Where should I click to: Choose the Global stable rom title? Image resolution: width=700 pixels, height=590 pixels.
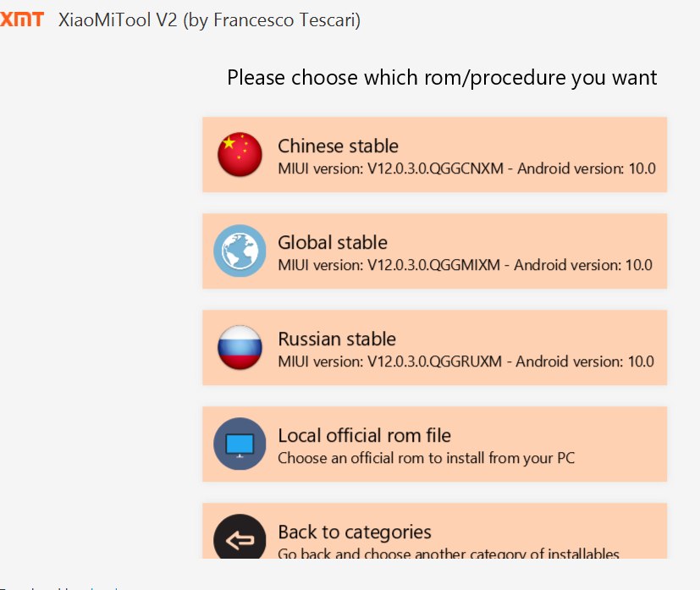333,242
